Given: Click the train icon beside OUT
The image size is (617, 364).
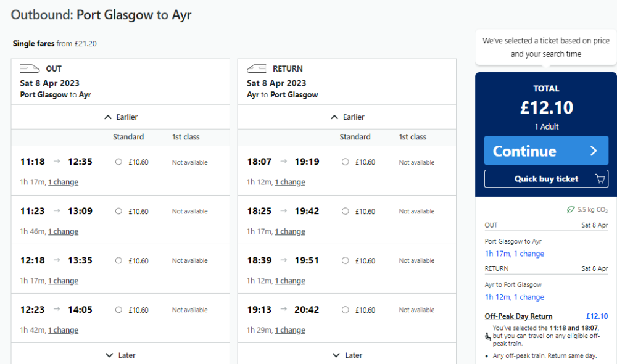Looking at the screenshot, I should pos(30,68).
